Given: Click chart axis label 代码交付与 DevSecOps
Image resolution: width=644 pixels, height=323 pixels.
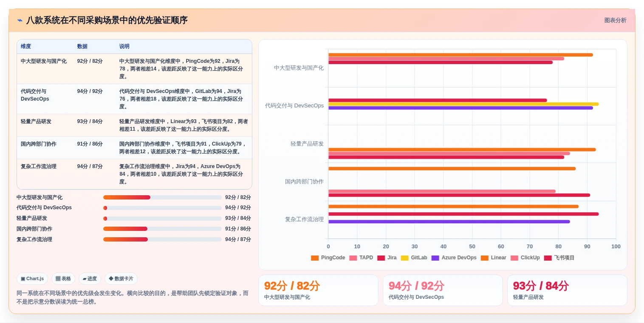Looking at the screenshot, I should click(x=294, y=106).
